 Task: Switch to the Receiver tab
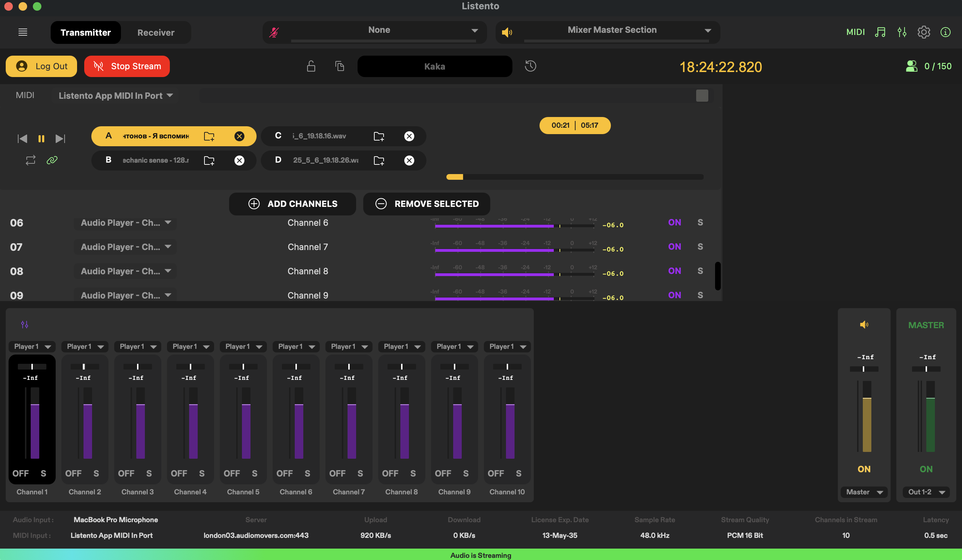pyautogui.click(x=156, y=32)
